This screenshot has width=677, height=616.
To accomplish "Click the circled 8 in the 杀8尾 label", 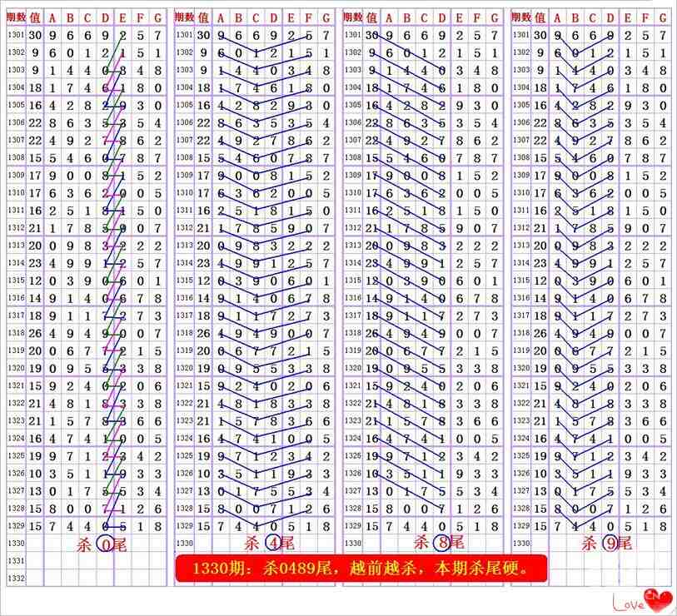I will (441, 544).
